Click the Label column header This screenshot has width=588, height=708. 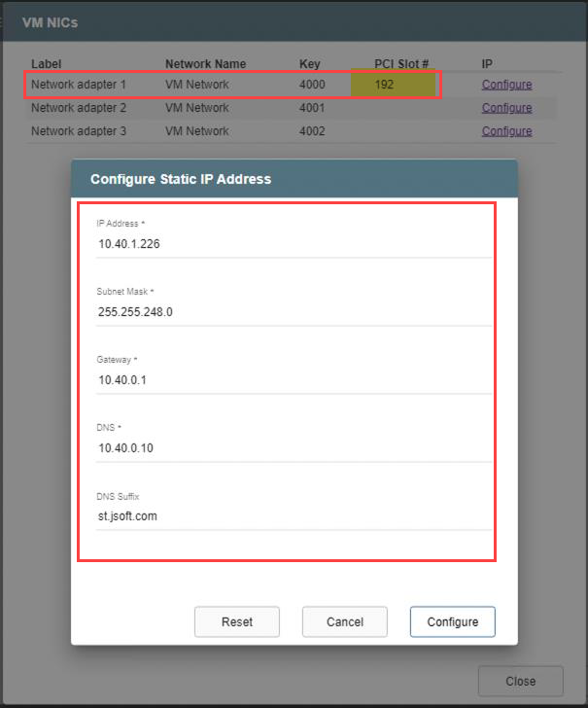pos(46,64)
